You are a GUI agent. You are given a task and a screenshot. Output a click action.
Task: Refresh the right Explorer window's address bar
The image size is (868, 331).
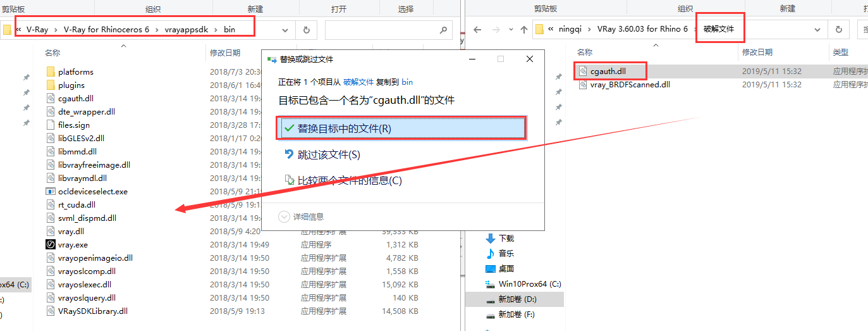point(838,30)
